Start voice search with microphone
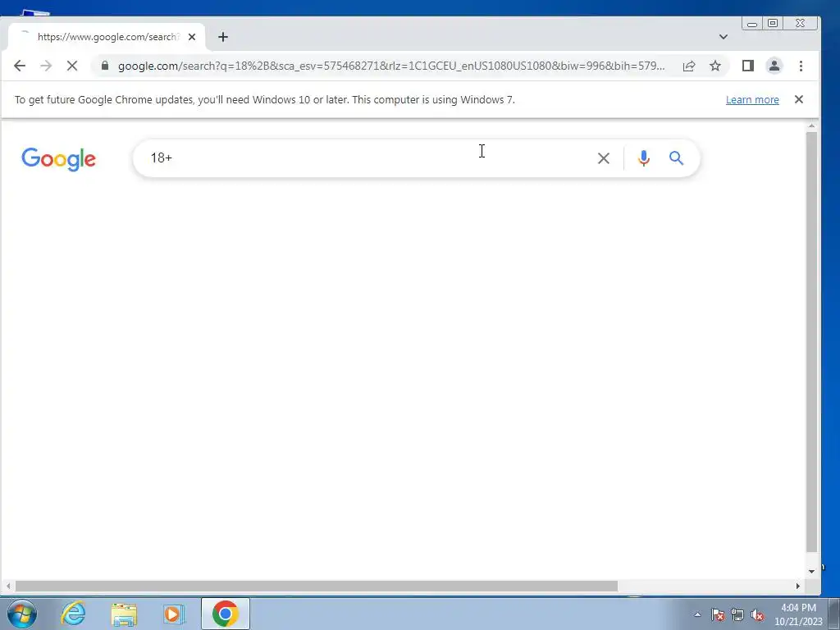The image size is (840, 630). [644, 158]
